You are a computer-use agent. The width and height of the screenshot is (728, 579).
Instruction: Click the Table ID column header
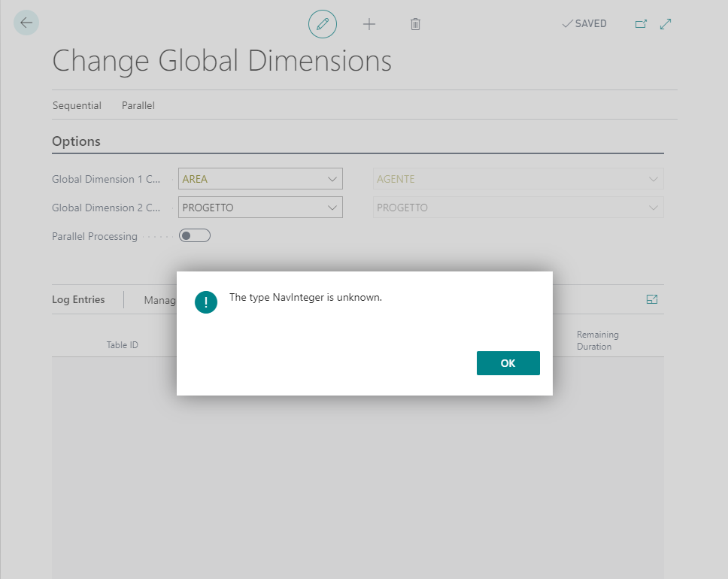(x=122, y=344)
